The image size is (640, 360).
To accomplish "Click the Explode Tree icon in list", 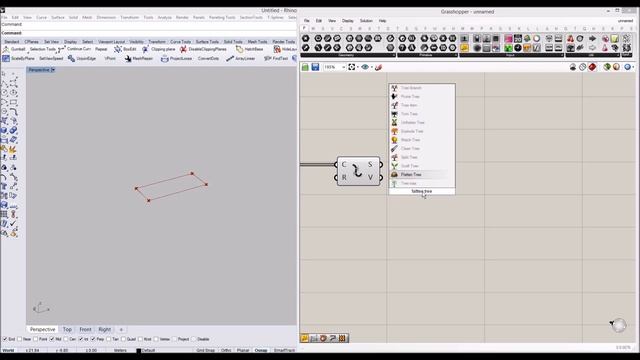I will click(x=394, y=131).
